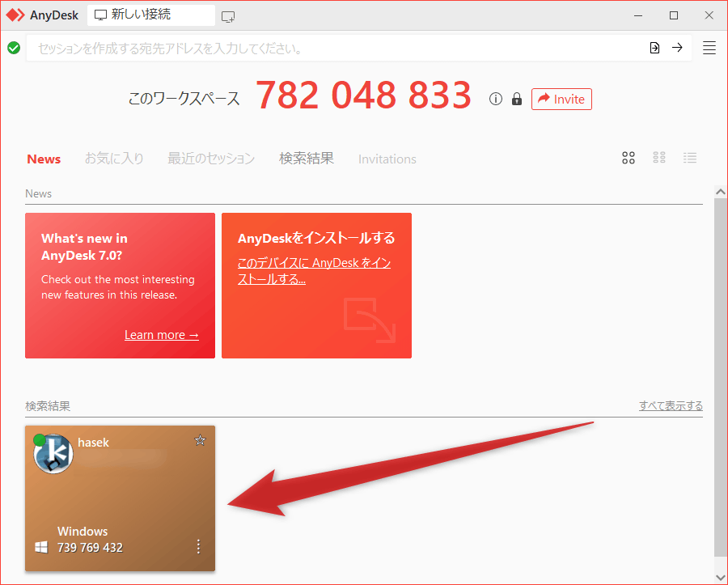
Task: Favorite hasek with the star icon
Action: pos(200,439)
